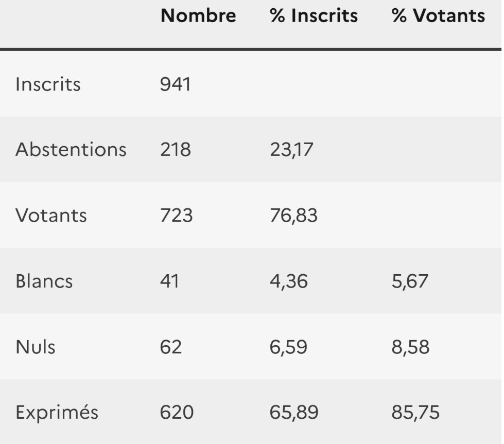Image resolution: width=504 pixels, height=444 pixels.
Task: Click the Votants percentage 76,83
Action: [x=293, y=215]
